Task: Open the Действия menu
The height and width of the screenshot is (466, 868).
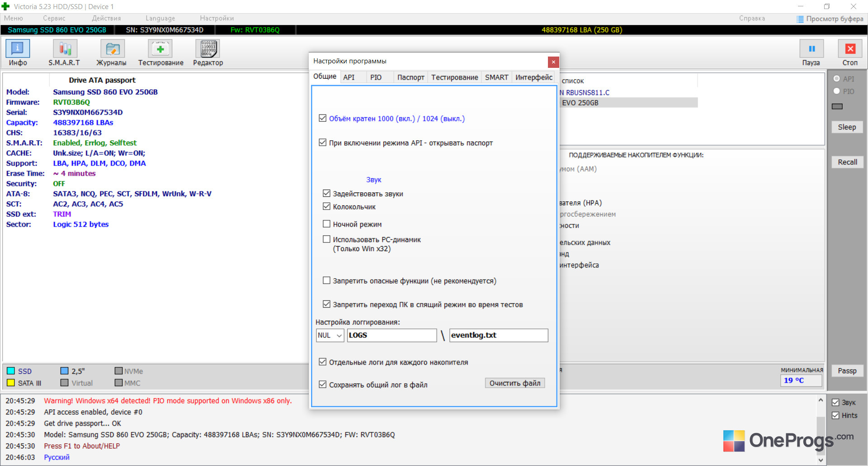Action: (106, 18)
